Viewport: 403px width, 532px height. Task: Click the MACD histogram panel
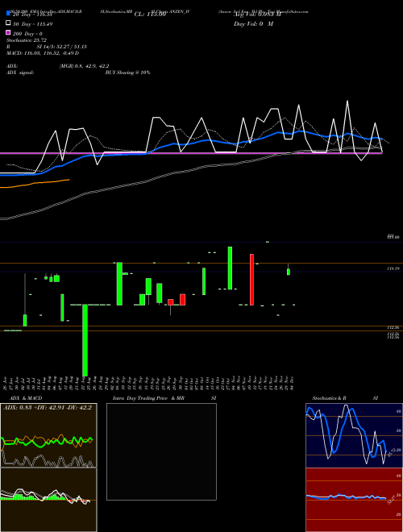48,500
